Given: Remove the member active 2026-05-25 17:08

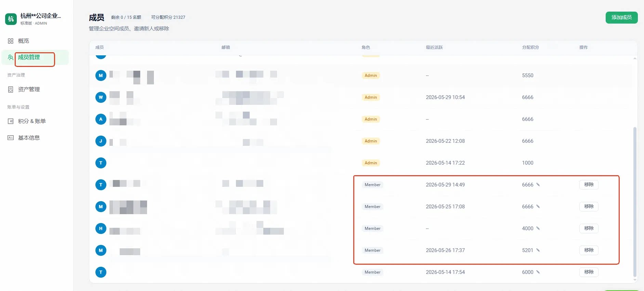Looking at the screenshot, I should [x=589, y=207].
